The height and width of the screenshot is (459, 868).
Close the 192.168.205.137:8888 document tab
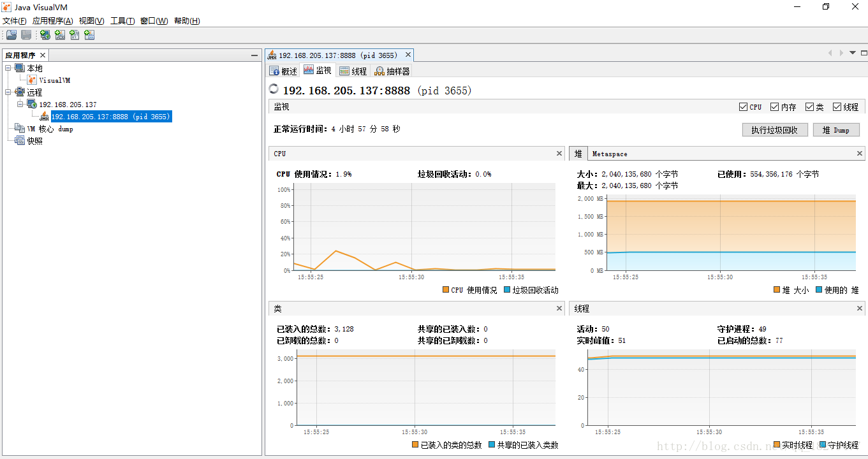(x=408, y=55)
